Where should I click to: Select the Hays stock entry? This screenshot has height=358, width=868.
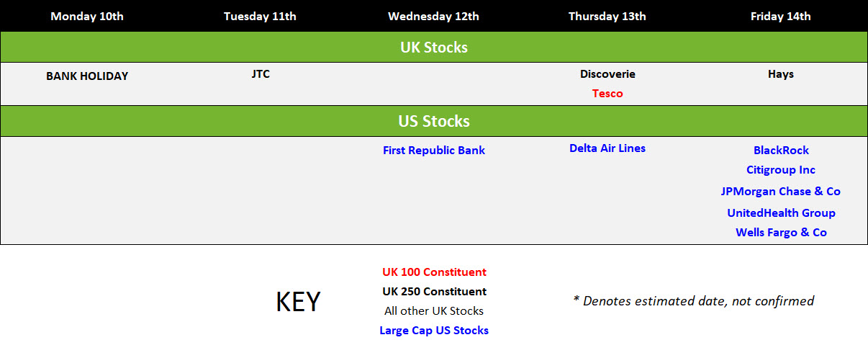(x=781, y=73)
